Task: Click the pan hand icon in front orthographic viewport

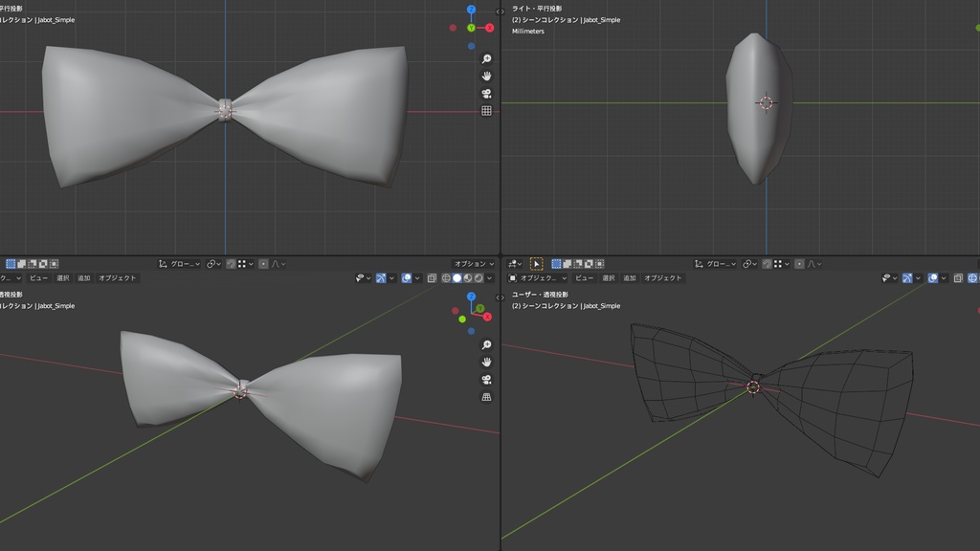Action: coord(486,77)
